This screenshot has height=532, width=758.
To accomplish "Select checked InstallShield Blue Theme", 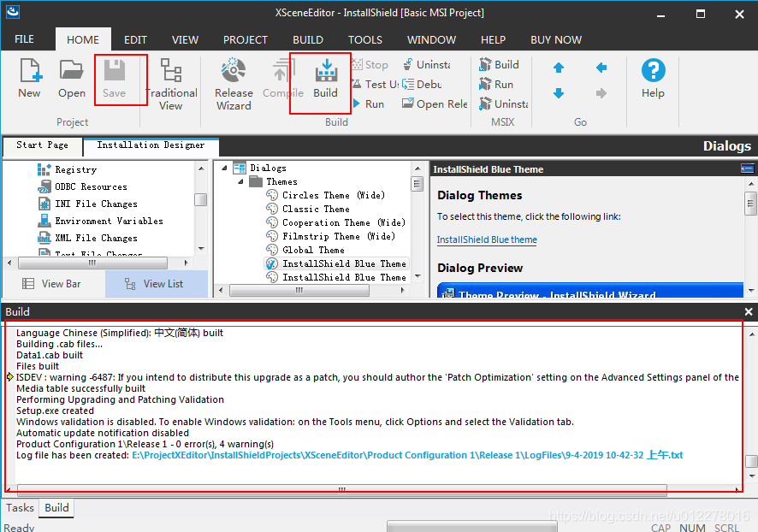I will (x=337, y=263).
